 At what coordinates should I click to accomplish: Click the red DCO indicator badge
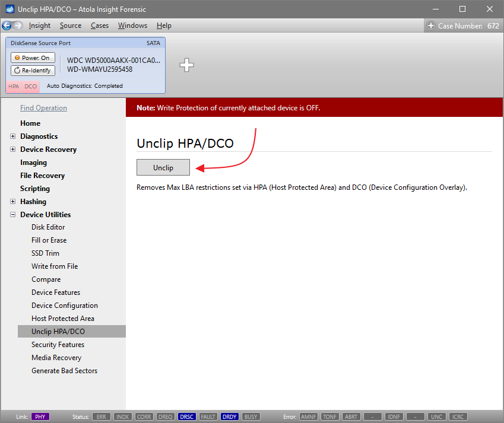click(30, 86)
